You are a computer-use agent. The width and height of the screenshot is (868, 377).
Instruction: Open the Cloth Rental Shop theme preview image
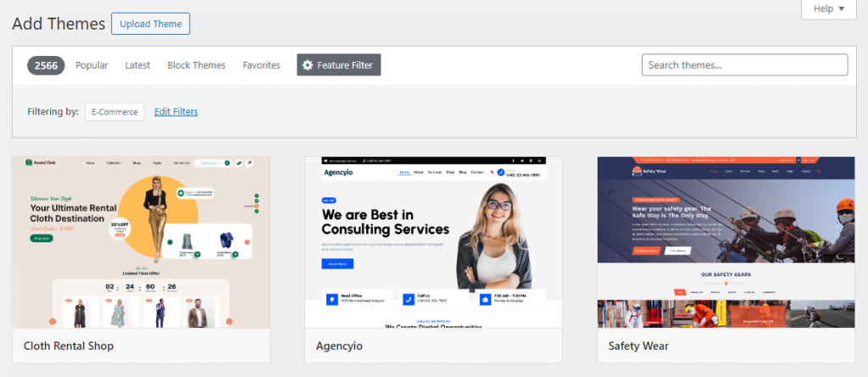click(141, 242)
